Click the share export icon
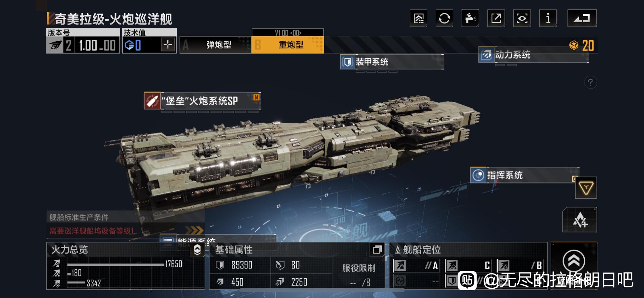This screenshot has height=298, width=644. tap(496, 18)
